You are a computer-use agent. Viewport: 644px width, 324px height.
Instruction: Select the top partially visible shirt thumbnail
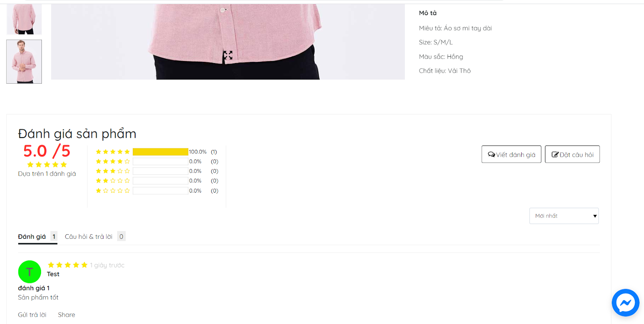(x=24, y=19)
